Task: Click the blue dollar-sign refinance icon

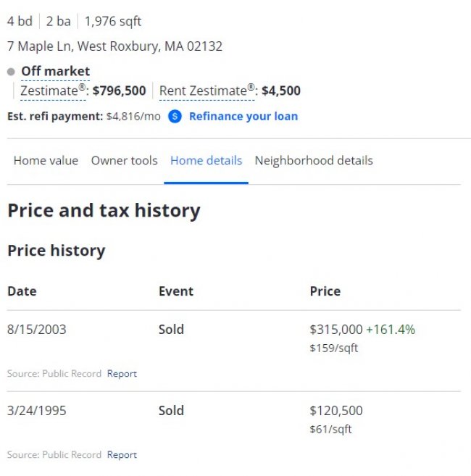Action: (x=175, y=116)
